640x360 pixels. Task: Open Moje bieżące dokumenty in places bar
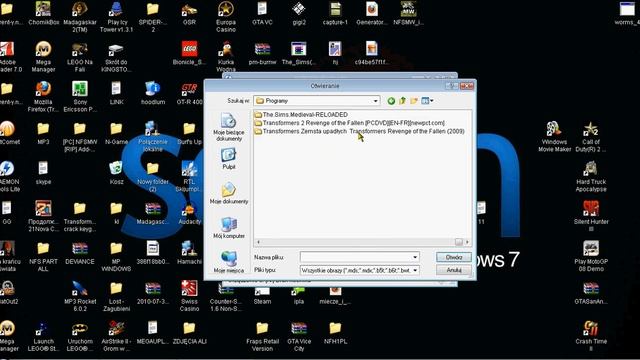(x=229, y=127)
